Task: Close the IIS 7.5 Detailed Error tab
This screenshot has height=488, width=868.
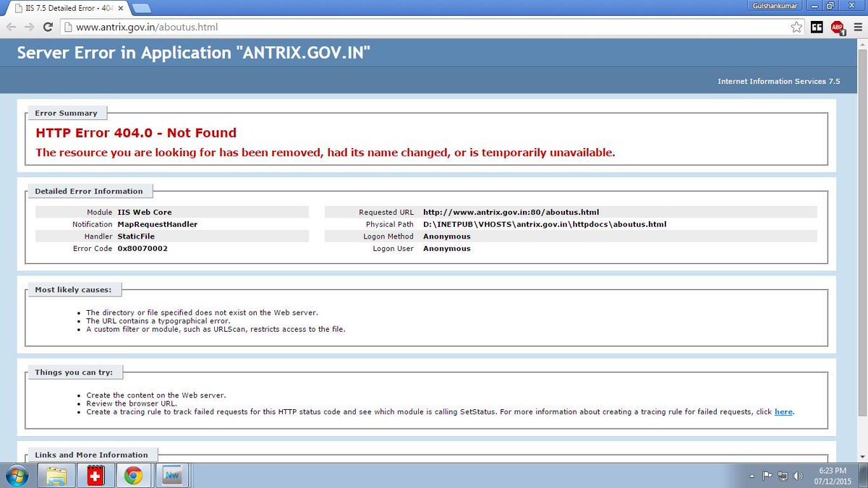Action: tap(121, 7)
